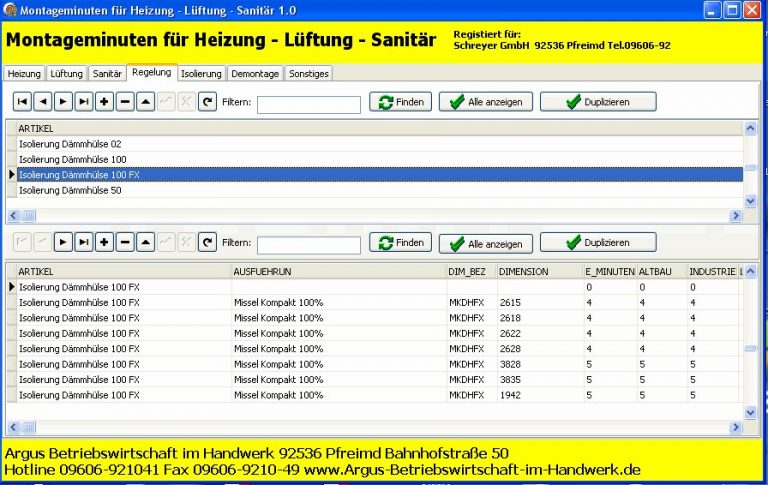Open the Sanitär tab
Screen dimensions: 768x485
click(x=107, y=73)
